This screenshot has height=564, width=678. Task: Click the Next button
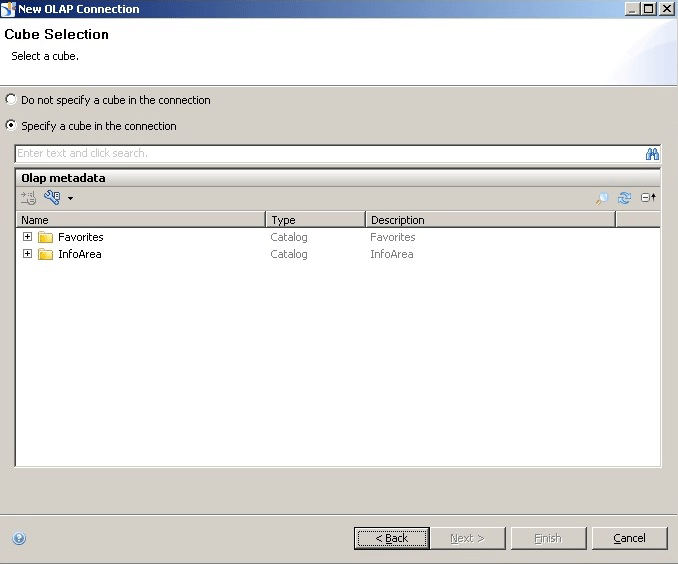[x=467, y=538]
